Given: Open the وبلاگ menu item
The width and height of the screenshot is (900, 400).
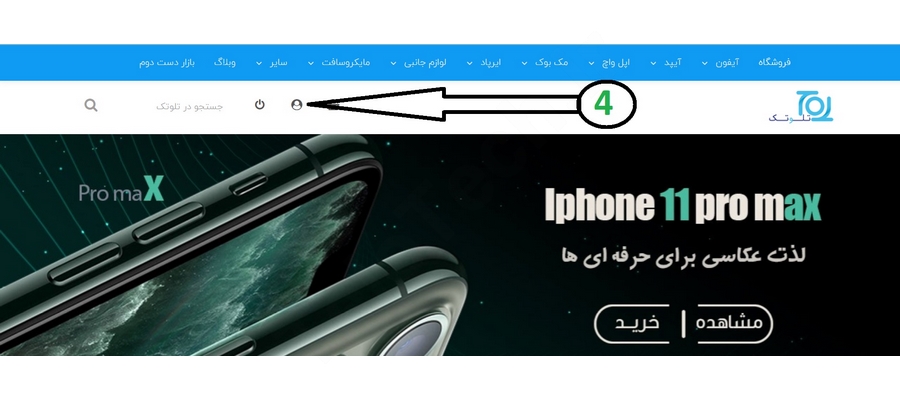Looking at the screenshot, I should (224, 62).
